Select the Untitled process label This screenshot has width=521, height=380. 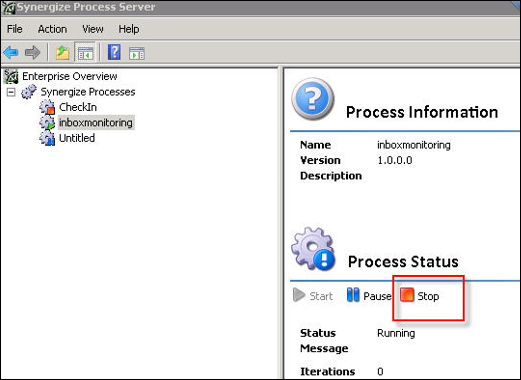[x=77, y=138]
